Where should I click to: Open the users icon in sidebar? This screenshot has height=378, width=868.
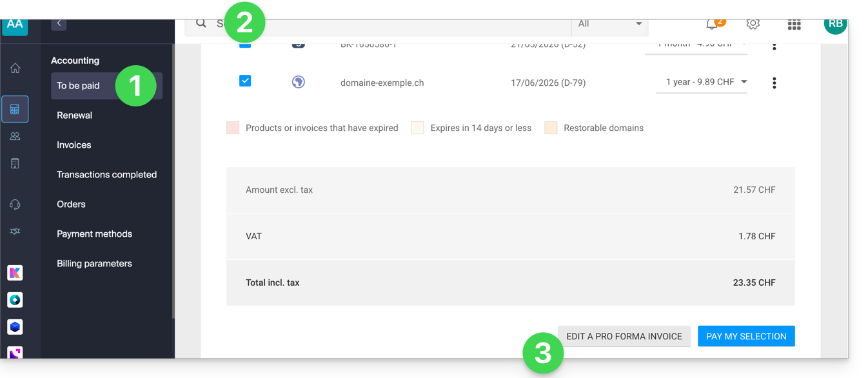point(15,137)
